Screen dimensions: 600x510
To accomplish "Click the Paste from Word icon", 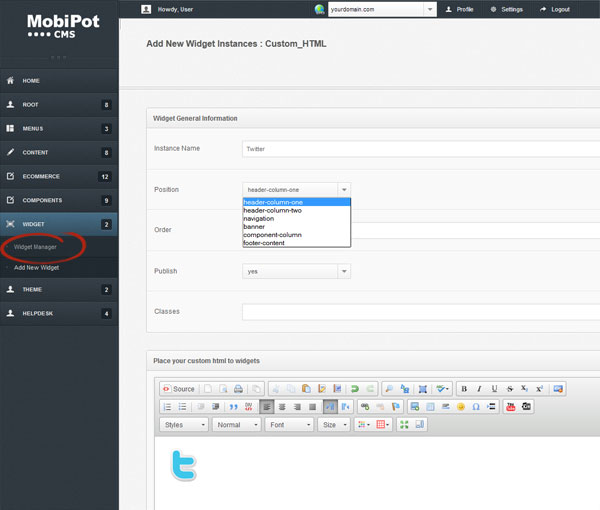I will tap(337, 389).
